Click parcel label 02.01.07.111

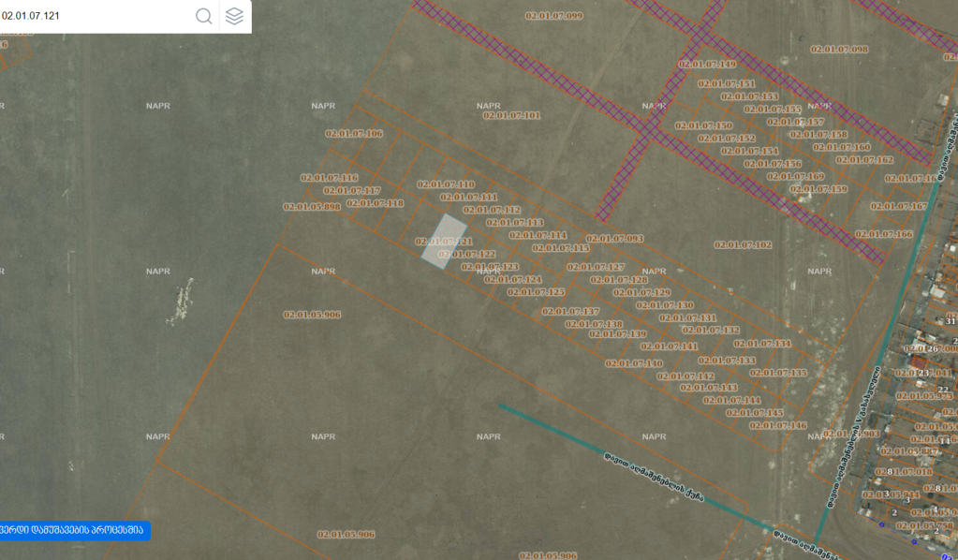click(468, 198)
